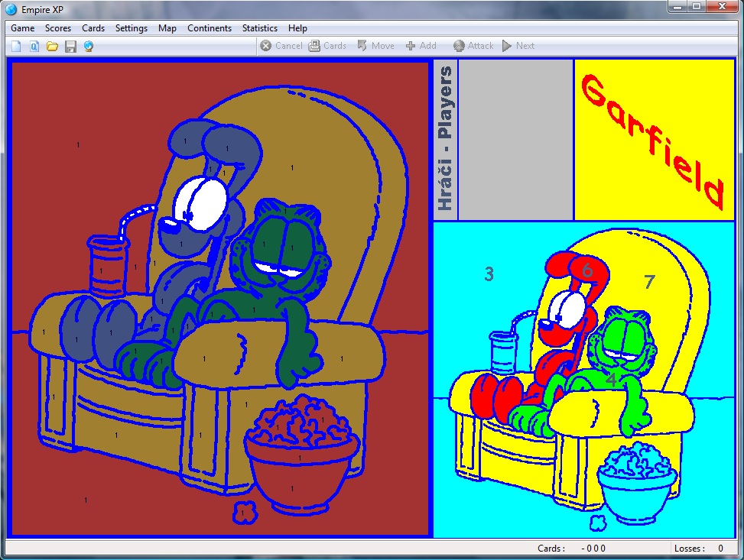Open the Scores menu
This screenshot has width=744, height=560.
[x=58, y=28]
